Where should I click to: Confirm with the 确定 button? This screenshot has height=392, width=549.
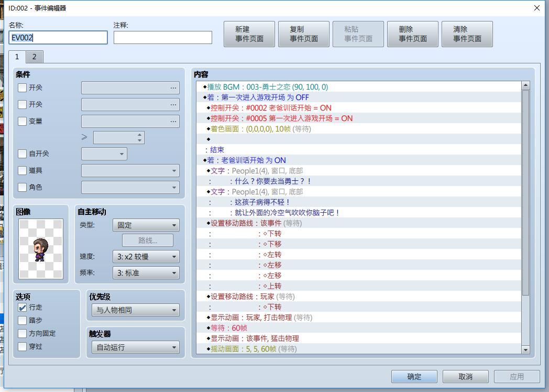414,377
